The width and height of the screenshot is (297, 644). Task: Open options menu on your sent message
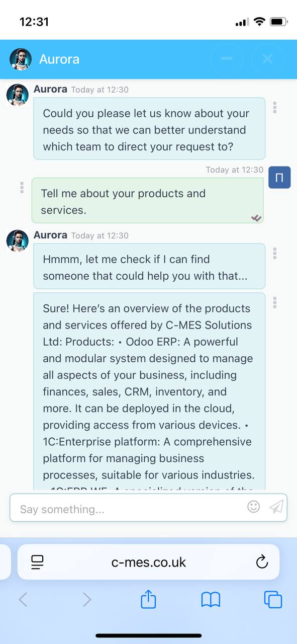22,188
